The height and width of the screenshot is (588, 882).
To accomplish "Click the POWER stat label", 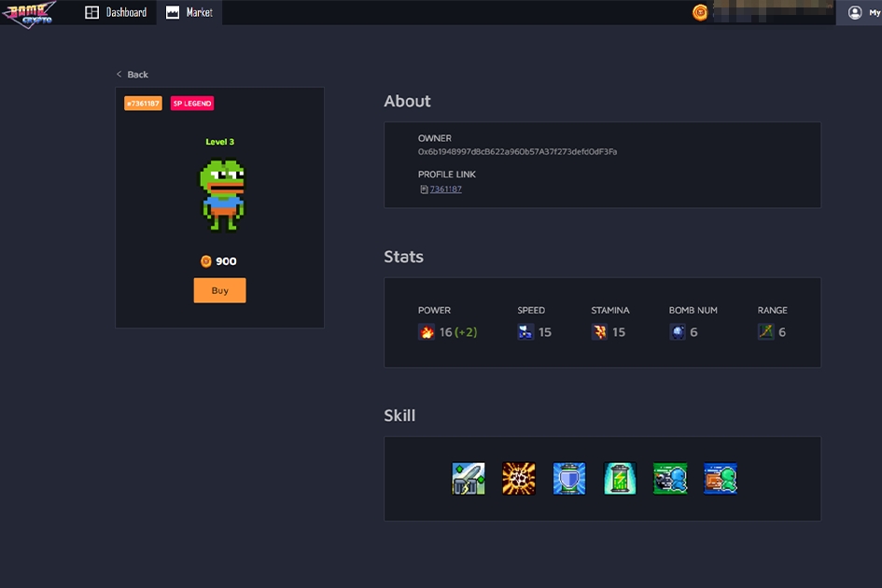I will point(434,311).
